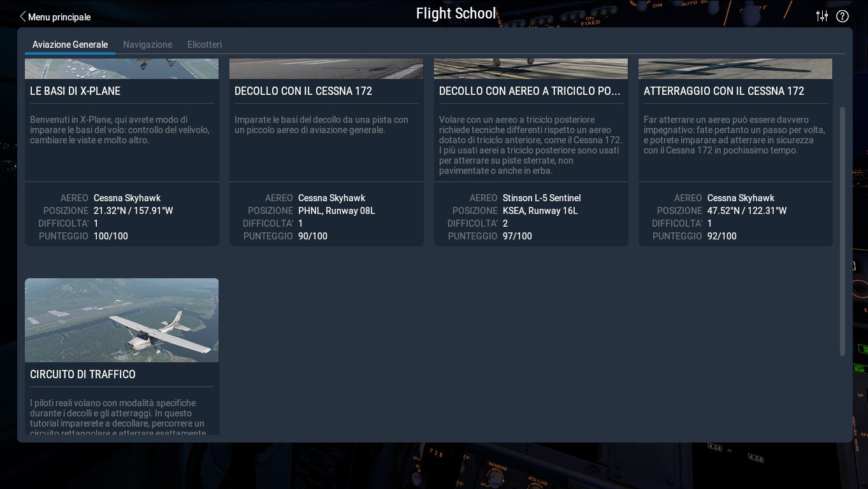The image size is (868, 489).
Task: Select the CIRCUITO DI TRAFFICO title
Action: [83, 374]
